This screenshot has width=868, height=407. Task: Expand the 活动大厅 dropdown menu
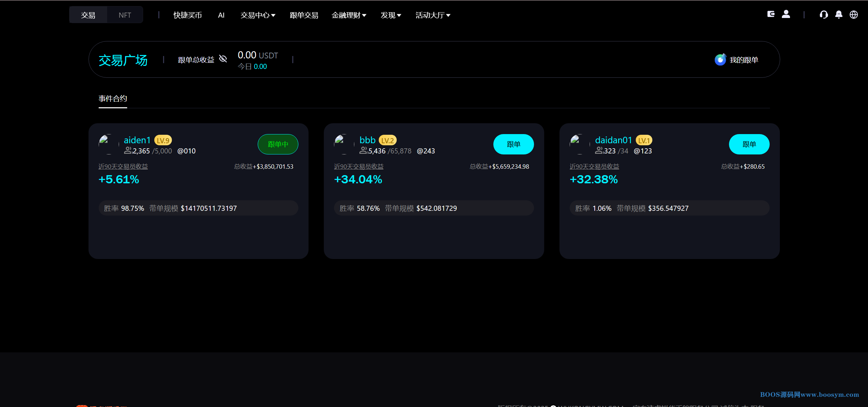pos(433,15)
